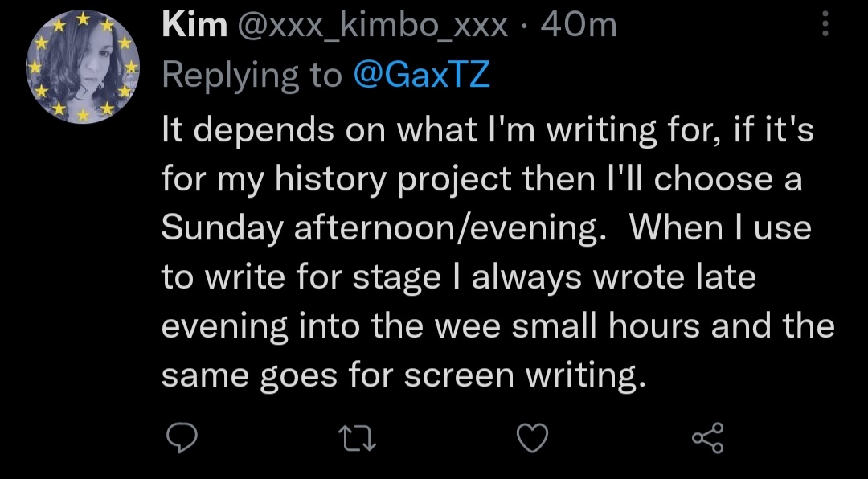Click the tweet line starting 'It depends on'
Image resolution: width=868 pixels, height=479 pixels.
487,130
